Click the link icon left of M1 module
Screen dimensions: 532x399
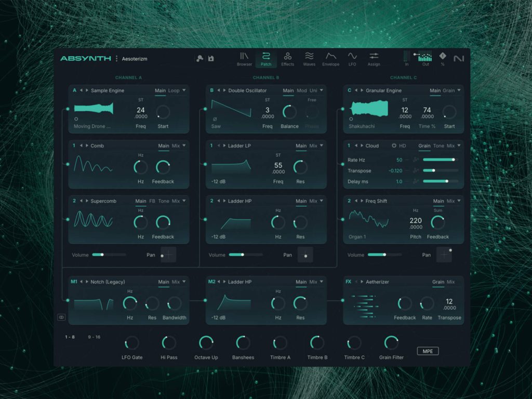[x=61, y=317]
